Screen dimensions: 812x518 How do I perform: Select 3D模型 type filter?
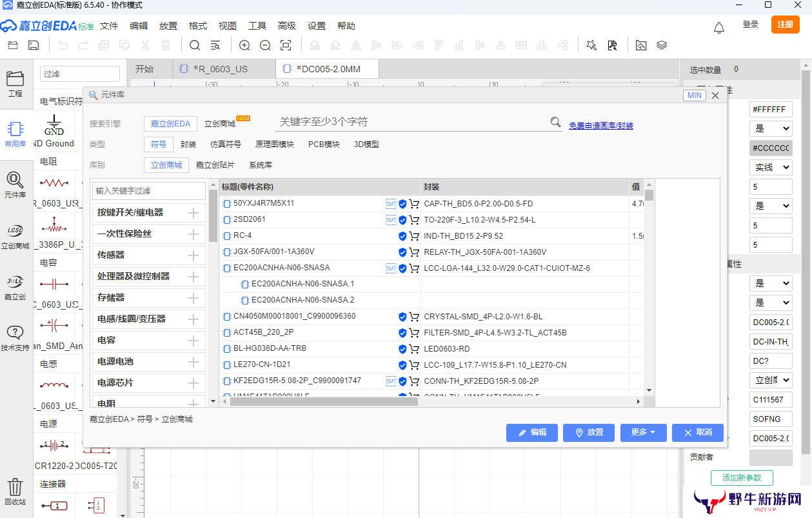pyautogui.click(x=366, y=144)
